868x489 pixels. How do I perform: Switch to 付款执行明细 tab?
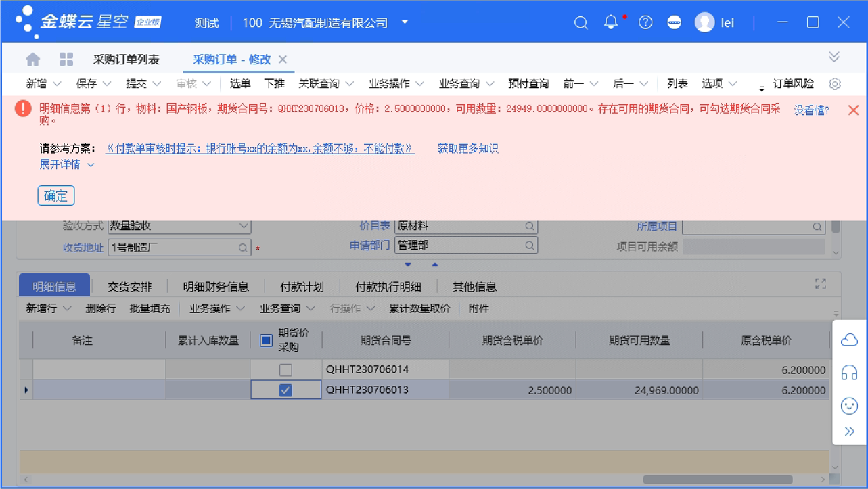(x=388, y=287)
